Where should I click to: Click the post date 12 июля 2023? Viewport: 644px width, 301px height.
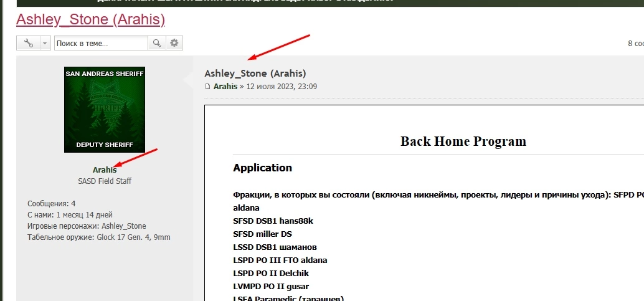282,87
